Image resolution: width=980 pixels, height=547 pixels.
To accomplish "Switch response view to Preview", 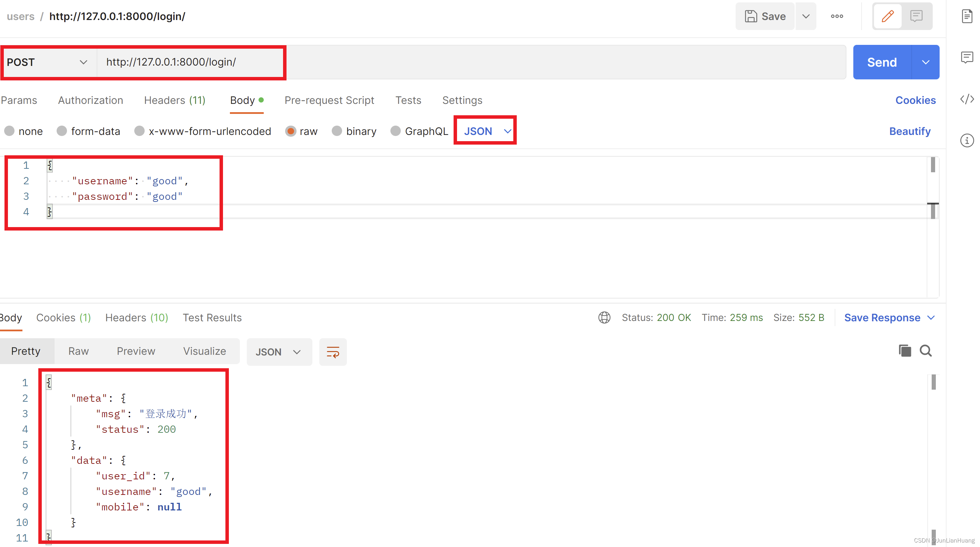I will click(136, 351).
